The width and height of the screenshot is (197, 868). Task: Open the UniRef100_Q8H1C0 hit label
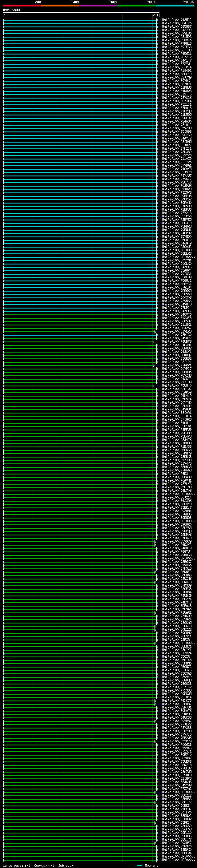177,335
